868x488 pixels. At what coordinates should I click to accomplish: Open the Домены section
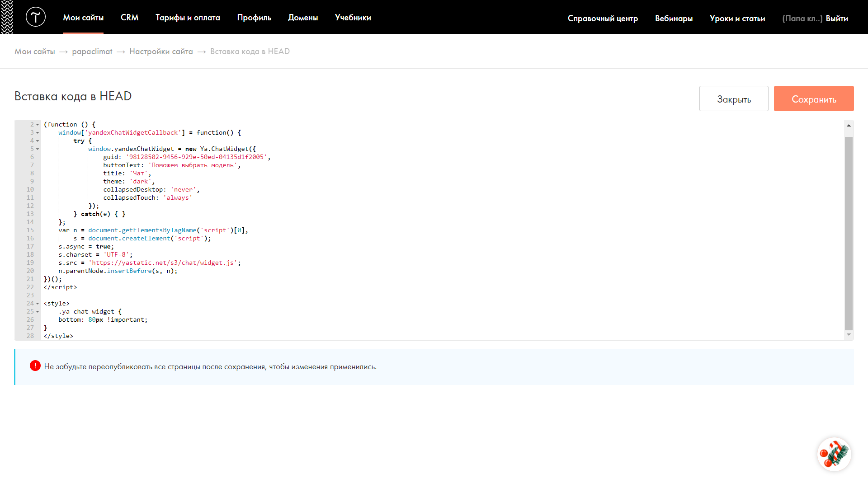click(x=303, y=18)
